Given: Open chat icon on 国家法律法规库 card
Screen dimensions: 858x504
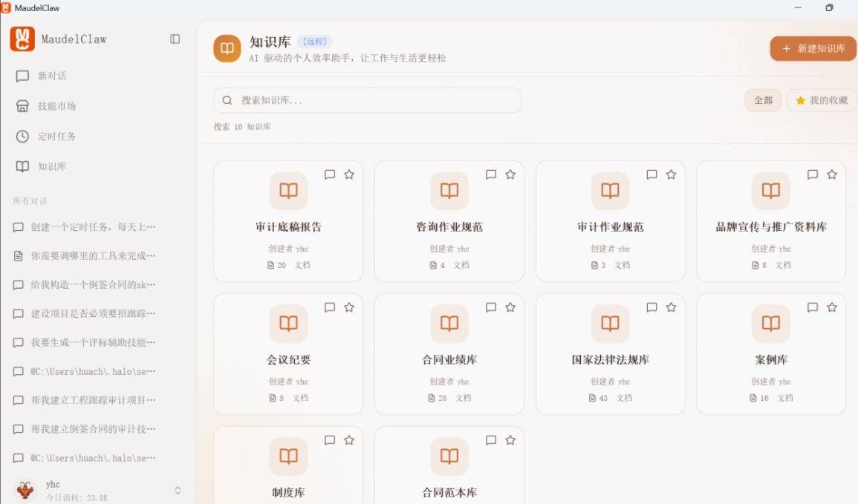Looking at the screenshot, I should (651, 307).
